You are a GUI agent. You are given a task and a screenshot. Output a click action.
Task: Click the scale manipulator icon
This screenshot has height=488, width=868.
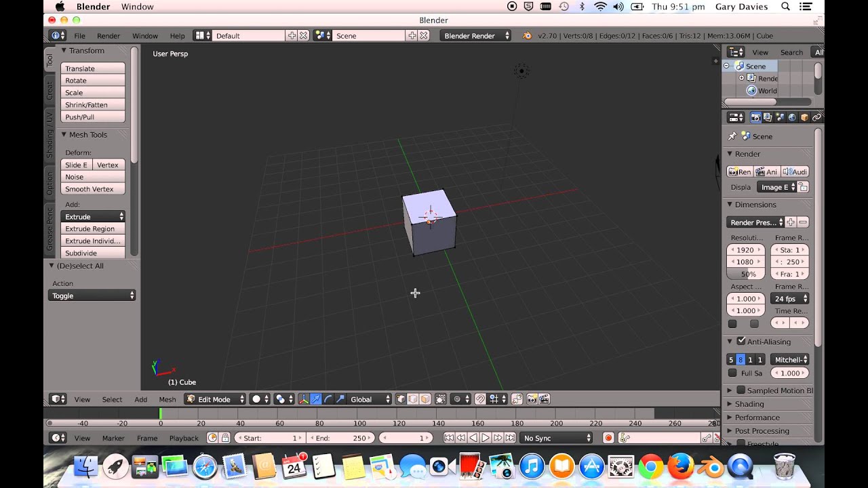point(340,399)
